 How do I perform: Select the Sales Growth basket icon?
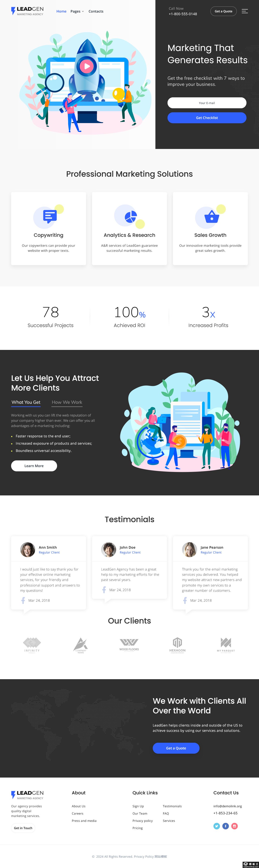[x=211, y=216]
